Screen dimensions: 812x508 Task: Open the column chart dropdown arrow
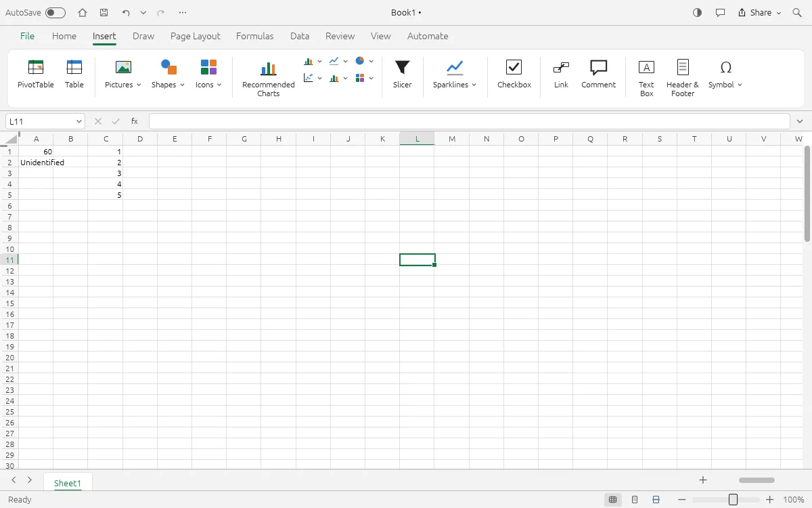(319, 61)
